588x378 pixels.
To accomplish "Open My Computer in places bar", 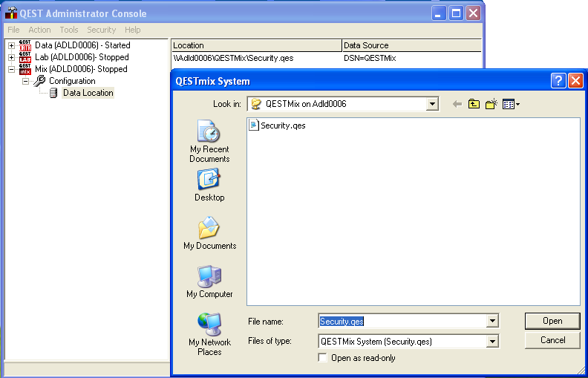I will (209, 281).
